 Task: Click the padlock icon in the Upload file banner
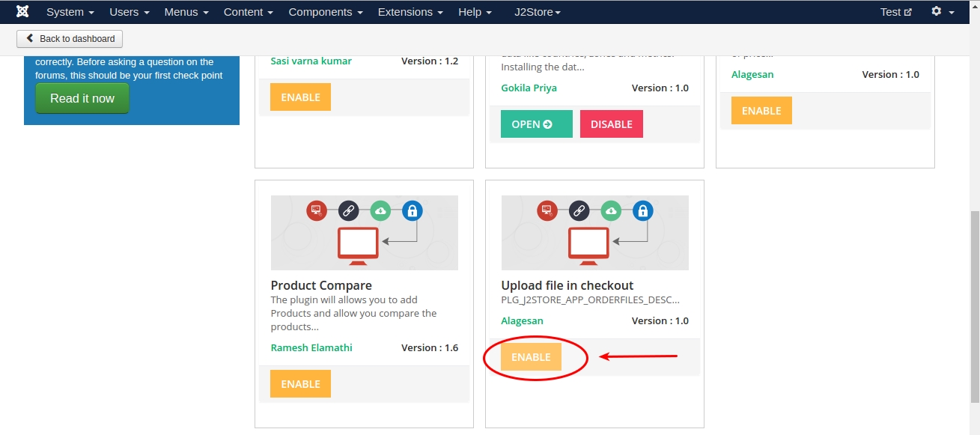[642, 211]
